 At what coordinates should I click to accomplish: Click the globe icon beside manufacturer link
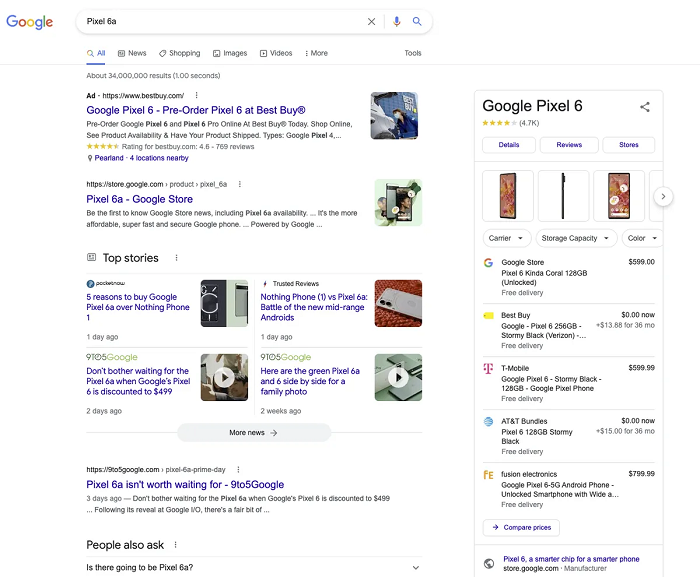click(489, 564)
